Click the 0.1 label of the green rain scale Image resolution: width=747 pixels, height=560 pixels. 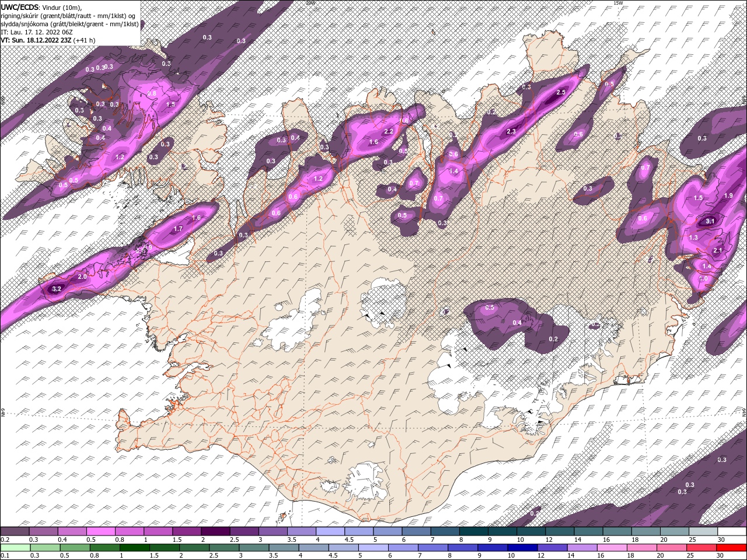(5, 556)
